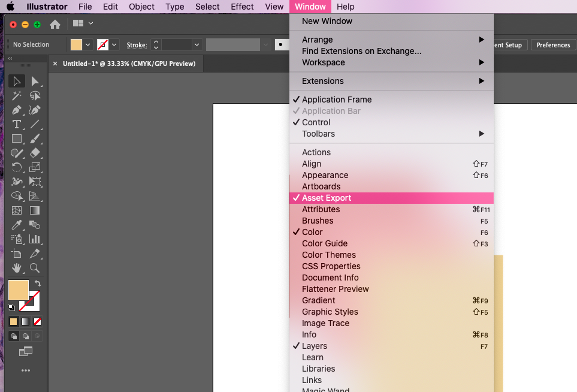Select the Scale tool
The height and width of the screenshot is (392, 577).
pyautogui.click(x=35, y=167)
